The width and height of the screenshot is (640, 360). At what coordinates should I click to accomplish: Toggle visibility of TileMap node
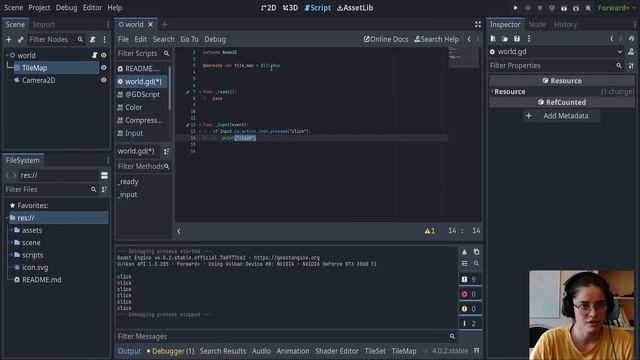click(104, 68)
